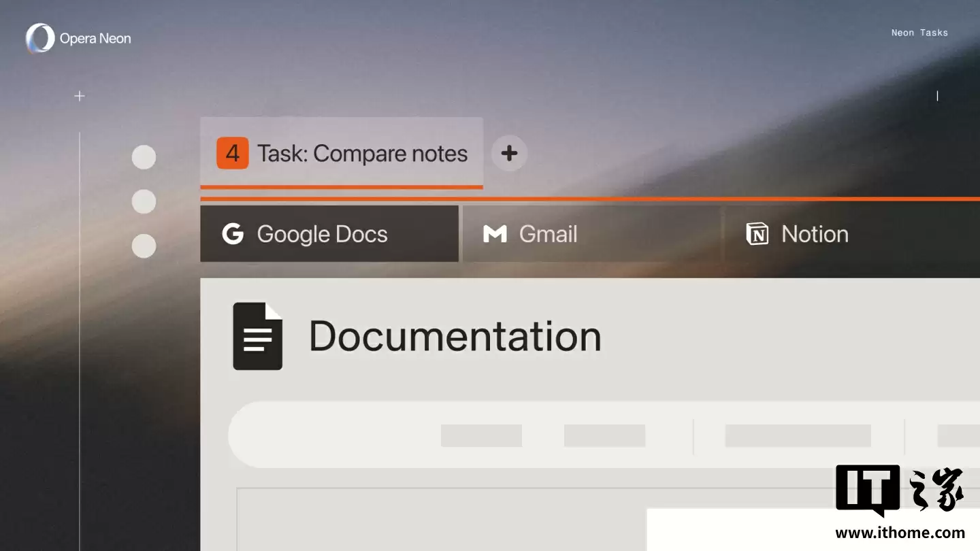Click the small plus sign below the Opera logo
Image resolution: width=980 pixels, height=551 pixels.
coord(80,96)
